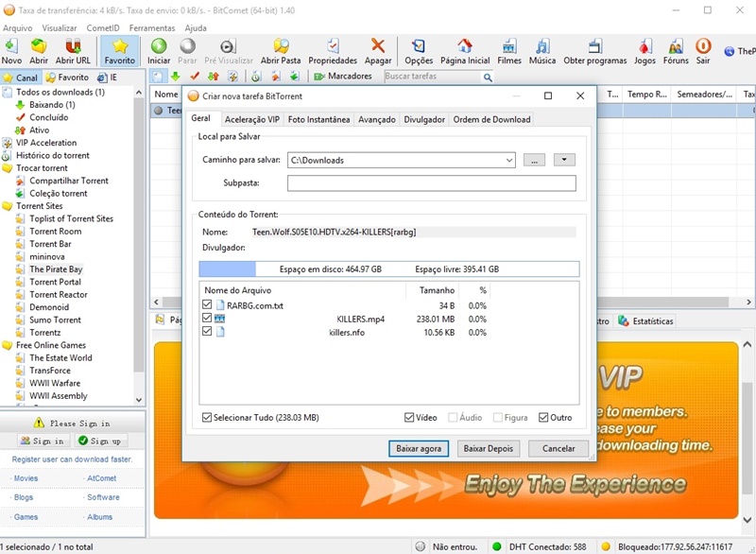756x554 pixels.
Task: Toggle the Outro filter checkbox
Action: (x=543, y=418)
